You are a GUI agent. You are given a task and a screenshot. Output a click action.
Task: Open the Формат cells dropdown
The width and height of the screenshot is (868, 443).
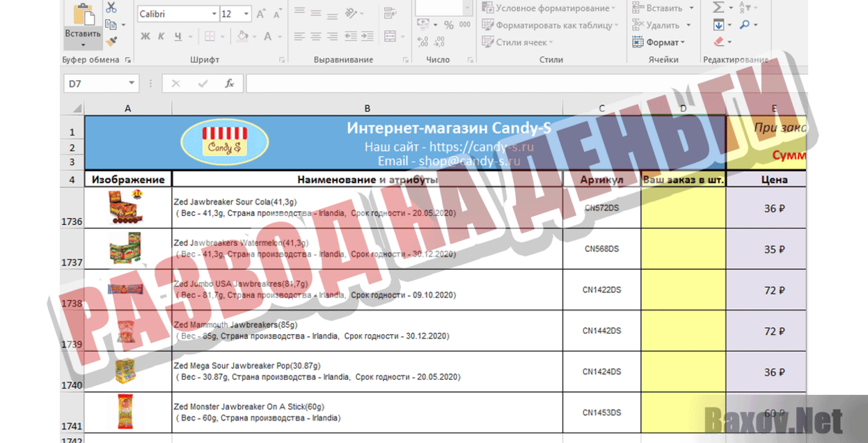pos(658,42)
